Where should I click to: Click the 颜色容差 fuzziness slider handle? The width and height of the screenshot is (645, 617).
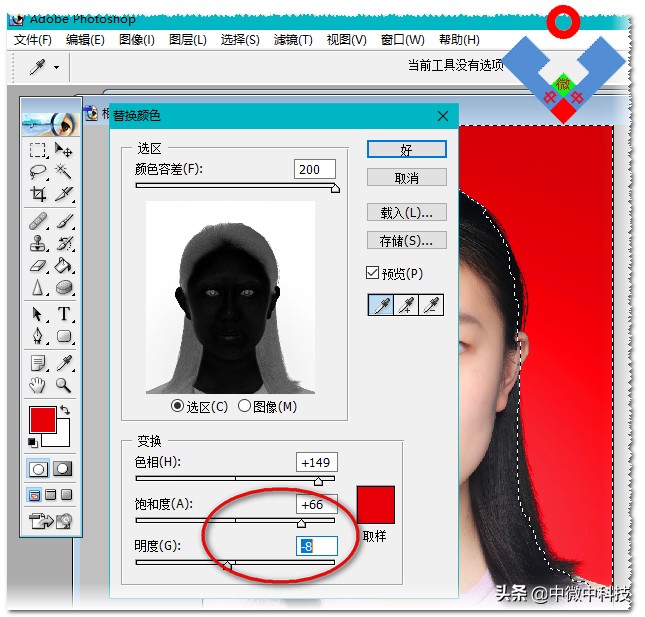[x=335, y=188]
